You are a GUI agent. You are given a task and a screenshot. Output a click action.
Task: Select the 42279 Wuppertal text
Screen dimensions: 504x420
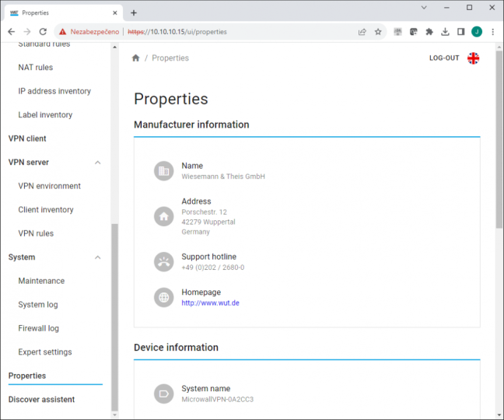pyautogui.click(x=208, y=222)
